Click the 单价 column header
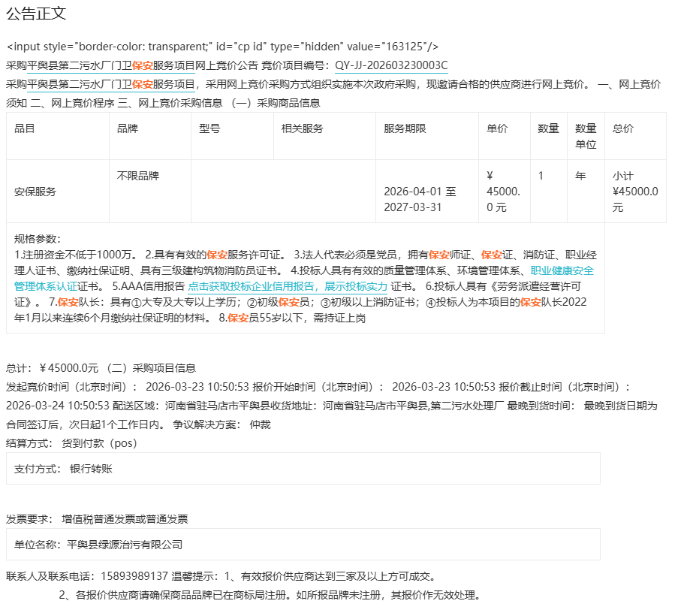Viewport: 681px width, 616px height. coord(497,128)
